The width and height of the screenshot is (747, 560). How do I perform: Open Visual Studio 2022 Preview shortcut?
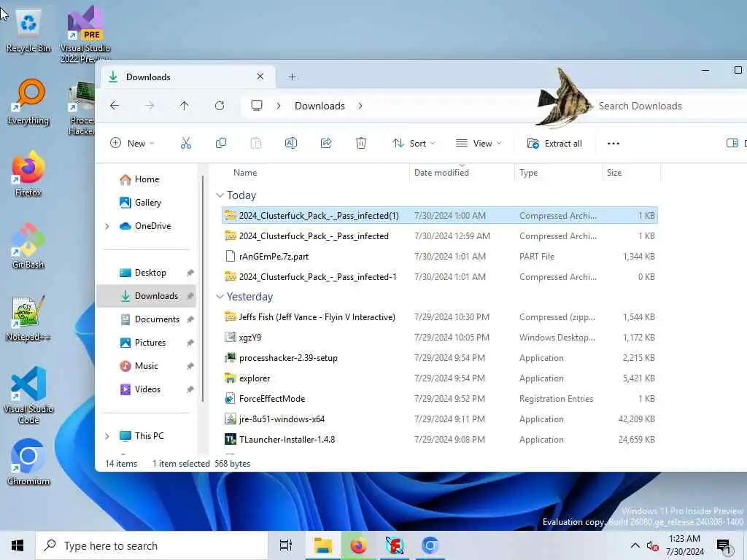(85, 34)
